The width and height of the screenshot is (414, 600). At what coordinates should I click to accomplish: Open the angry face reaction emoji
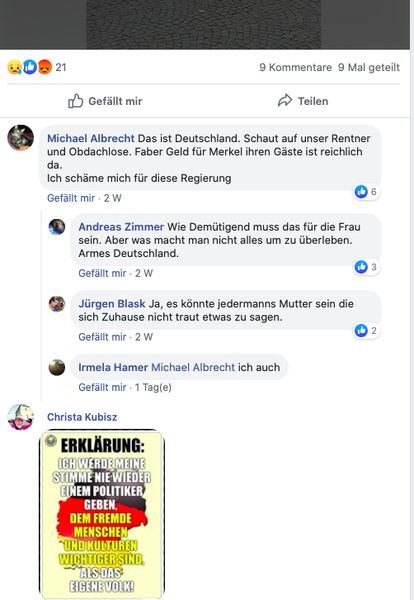pyautogui.click(x=45, y=67)
